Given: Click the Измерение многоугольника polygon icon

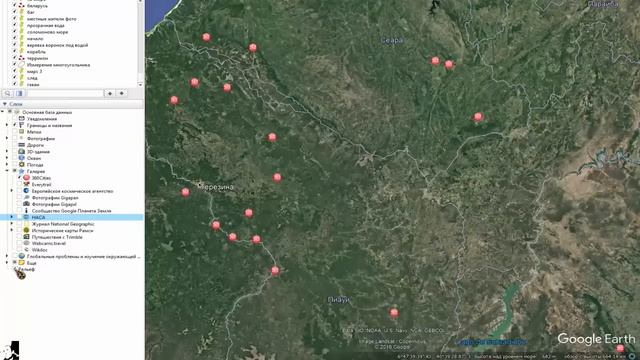Looking at the screenshot, I should 22,65.
